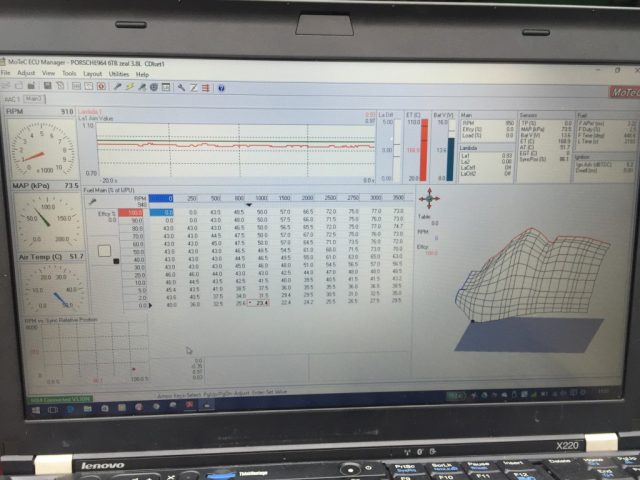Click the blue help question icon
Image resolution: width=640 pixels, height=480 pixels.
click(x=221, y=88)
